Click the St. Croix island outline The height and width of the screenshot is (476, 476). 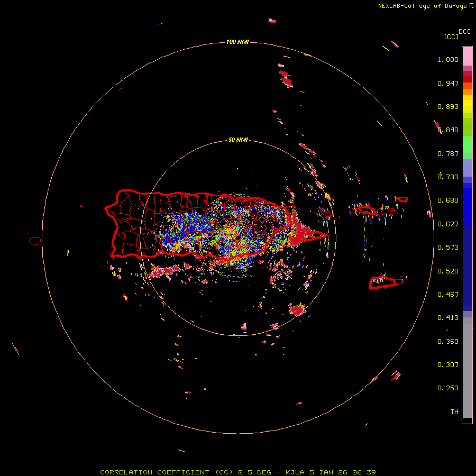pyautogui.click(x=383, y=282)
